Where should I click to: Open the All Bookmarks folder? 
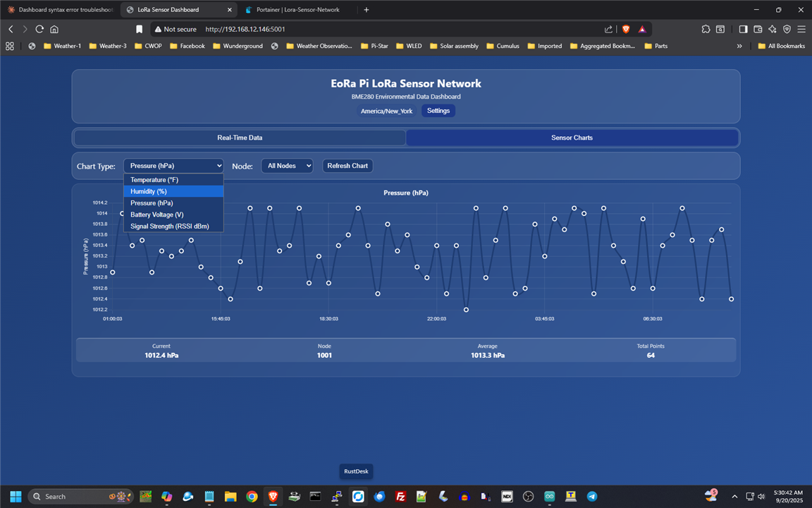click(782, 46)
